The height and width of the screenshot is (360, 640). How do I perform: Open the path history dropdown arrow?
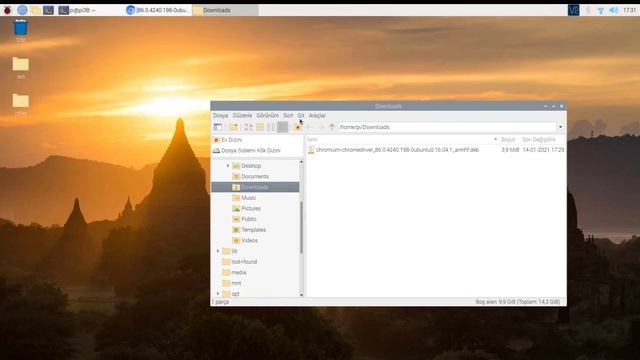coord(560,127)
